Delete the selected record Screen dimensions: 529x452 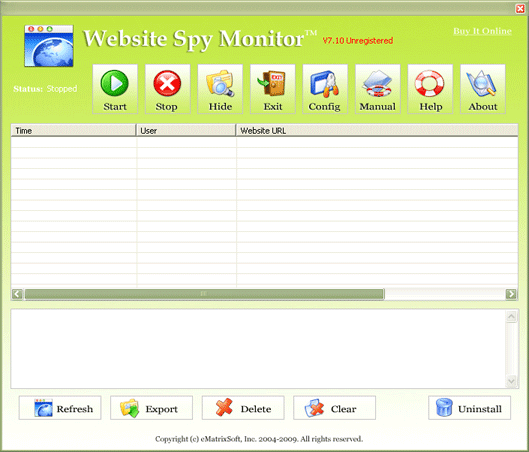243,408
